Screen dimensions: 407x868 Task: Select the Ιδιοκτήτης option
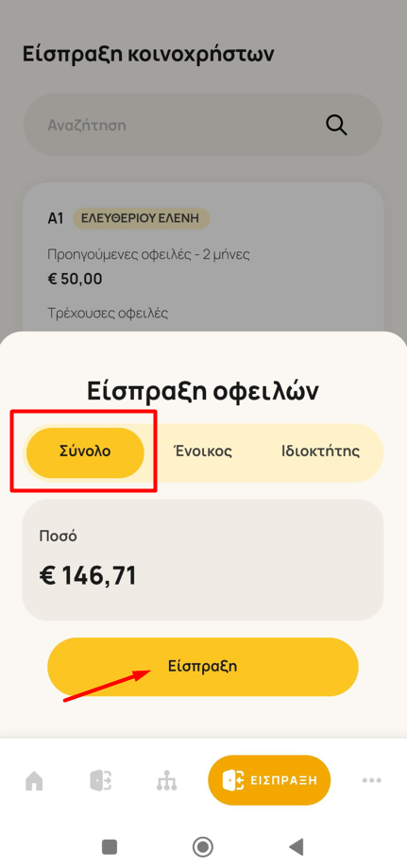(x=321, y=452)
